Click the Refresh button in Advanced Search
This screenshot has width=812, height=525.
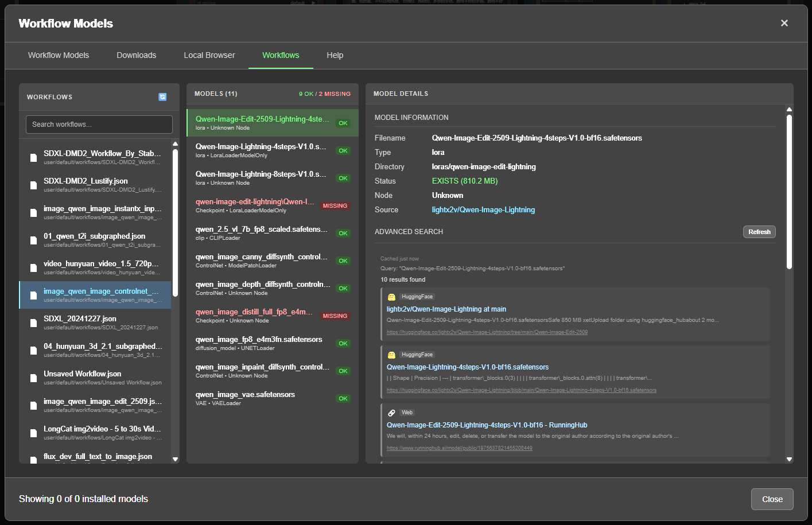pyautogui.click(x=759, y=232)
